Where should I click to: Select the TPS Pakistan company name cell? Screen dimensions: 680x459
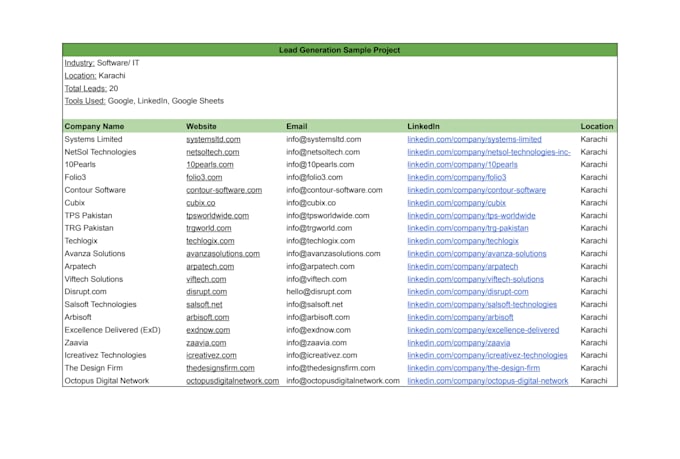click(88, 216)
